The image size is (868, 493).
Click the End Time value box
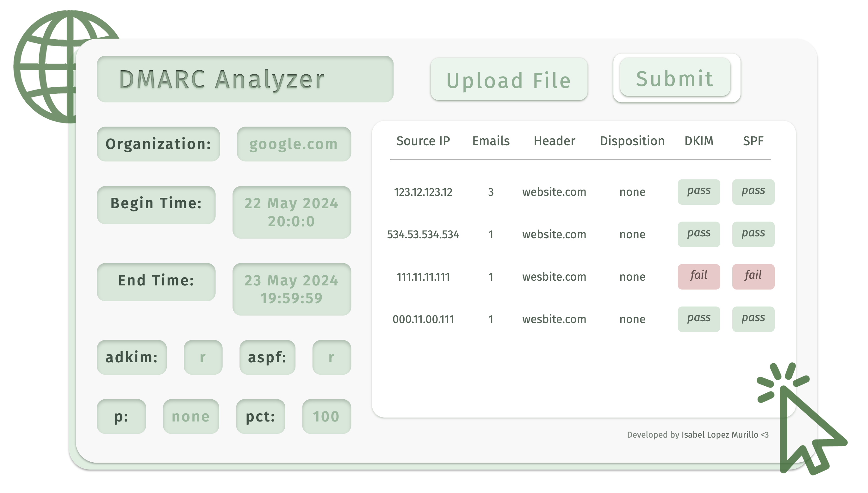(291, 289)
